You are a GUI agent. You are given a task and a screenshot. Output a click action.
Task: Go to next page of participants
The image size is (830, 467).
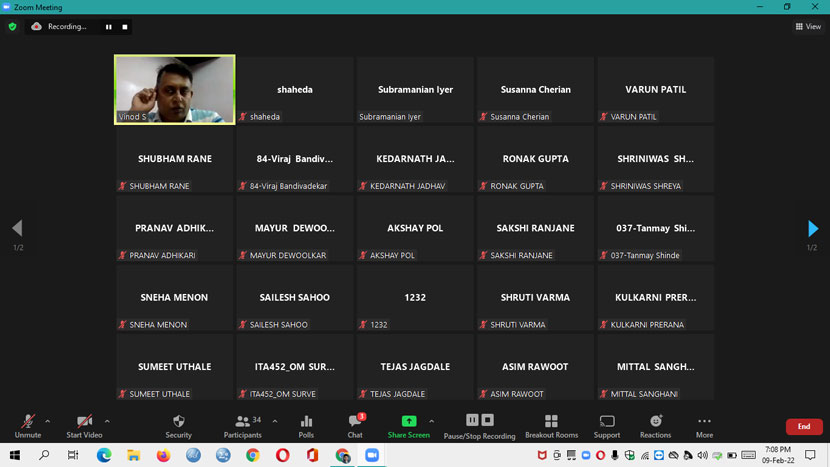(x=813, y=229)
